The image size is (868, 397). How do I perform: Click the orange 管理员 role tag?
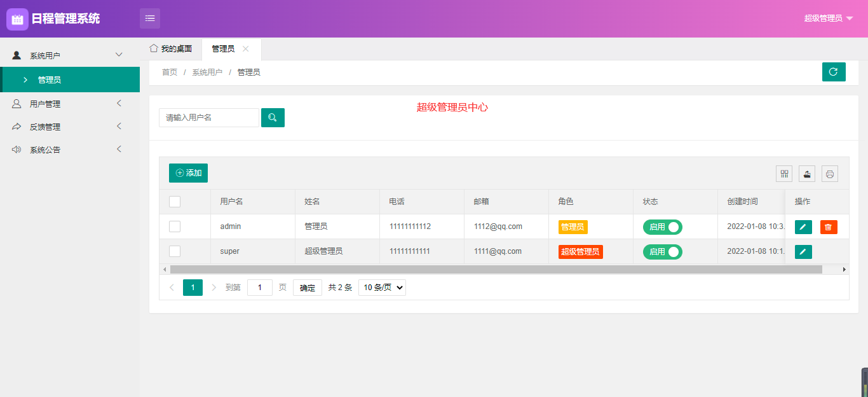573,227
